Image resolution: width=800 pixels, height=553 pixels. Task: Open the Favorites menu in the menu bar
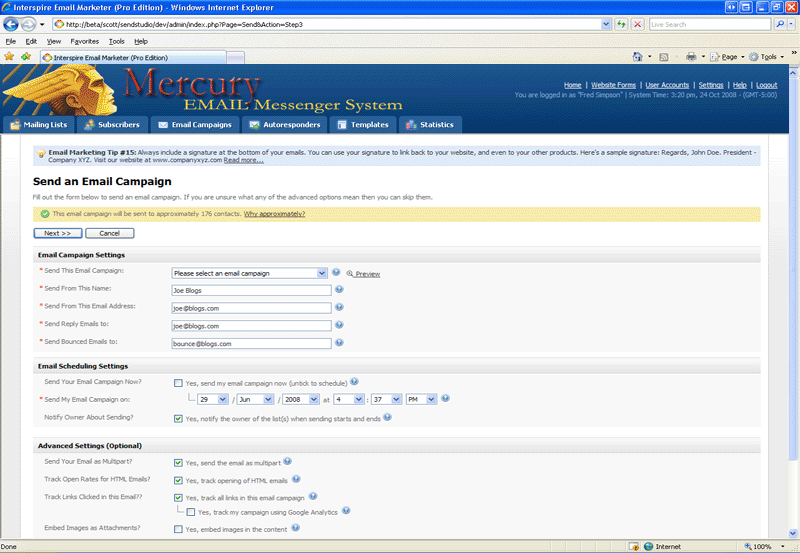point(85,41)
